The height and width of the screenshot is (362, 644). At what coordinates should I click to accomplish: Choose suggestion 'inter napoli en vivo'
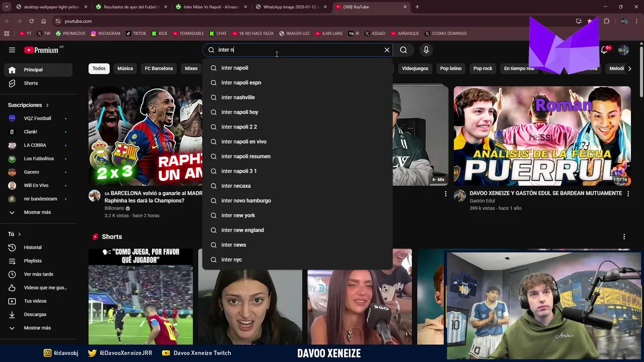click(x=297, y=142)
